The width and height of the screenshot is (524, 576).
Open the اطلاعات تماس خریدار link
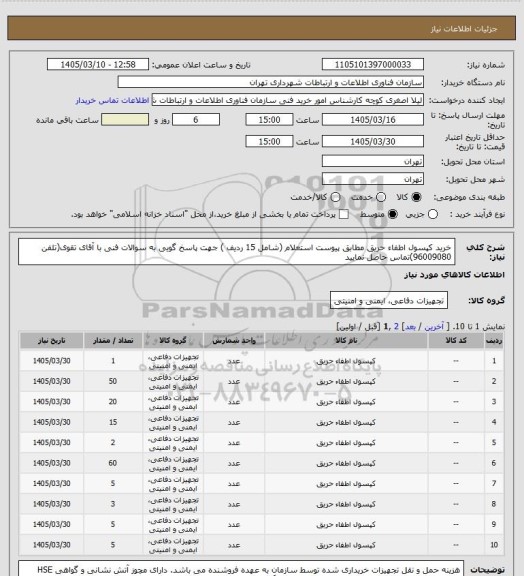[x=112, y=100]
